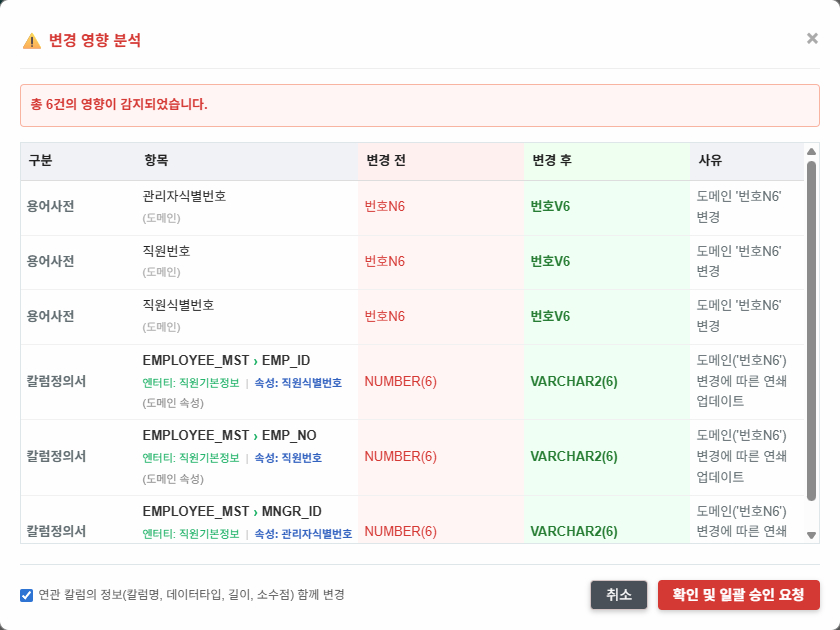Click 번호V6 after-value in 관리자식별번호 row

pos(550,206)
